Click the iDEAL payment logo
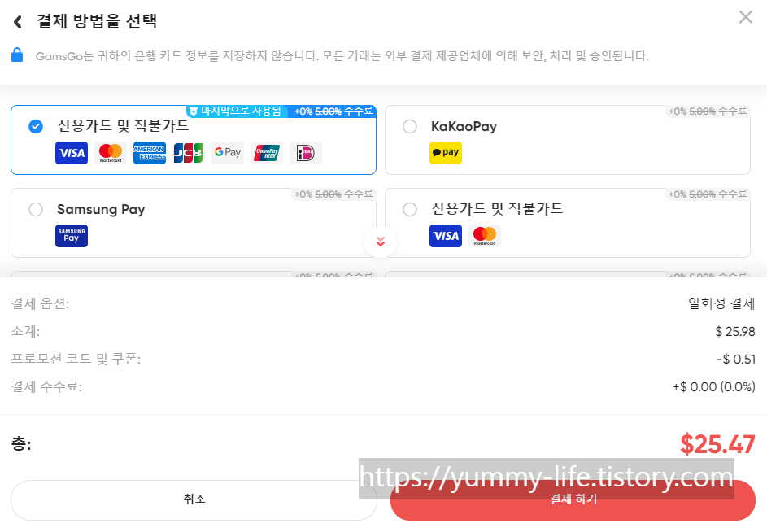Viewport: 767px width, 532px height. 306,153
